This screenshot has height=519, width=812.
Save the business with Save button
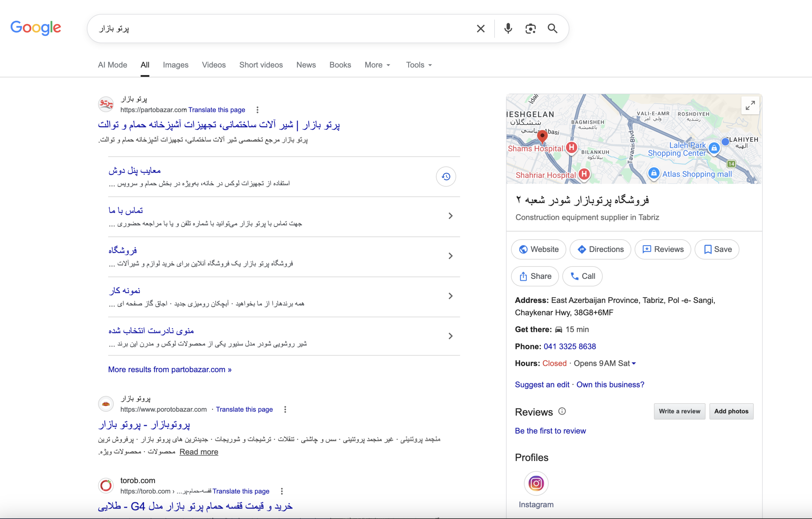[717, 250]
